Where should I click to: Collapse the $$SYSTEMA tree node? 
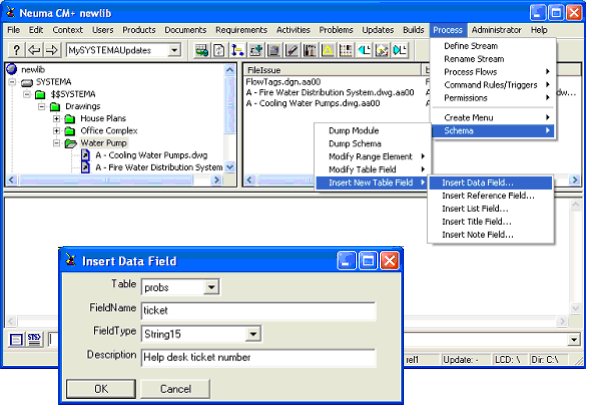[x=27, y=94]
